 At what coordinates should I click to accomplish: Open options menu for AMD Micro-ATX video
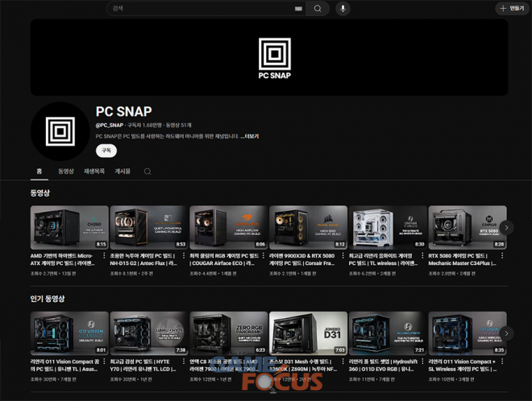104,256
